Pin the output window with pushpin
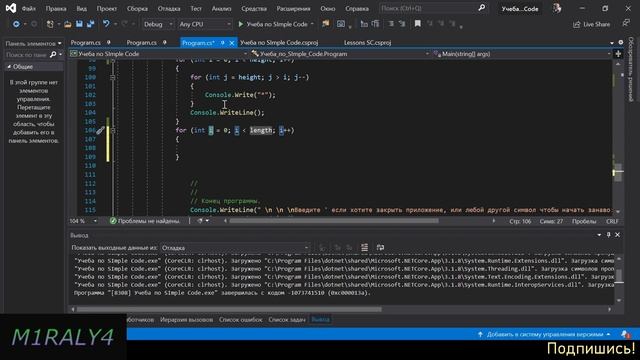The image size is (640, 360). pos(608,235)
